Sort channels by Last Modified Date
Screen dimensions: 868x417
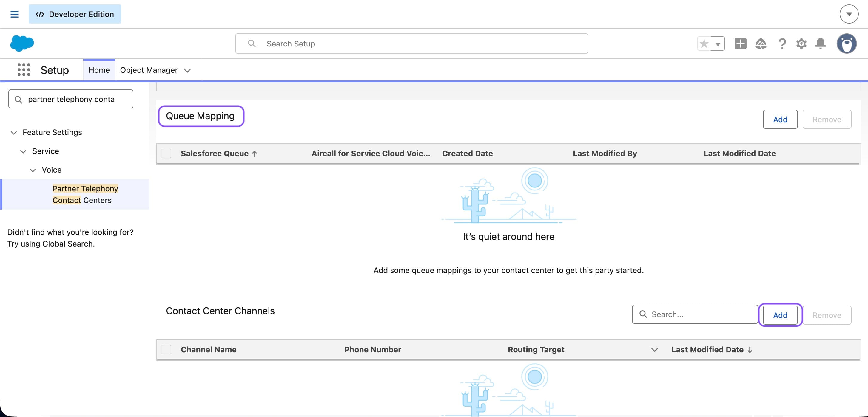point(712,349)
